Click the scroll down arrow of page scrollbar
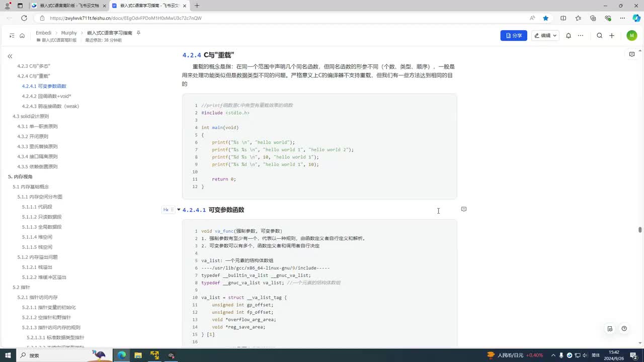Screen dimensions: 644x362 point(640,344)
